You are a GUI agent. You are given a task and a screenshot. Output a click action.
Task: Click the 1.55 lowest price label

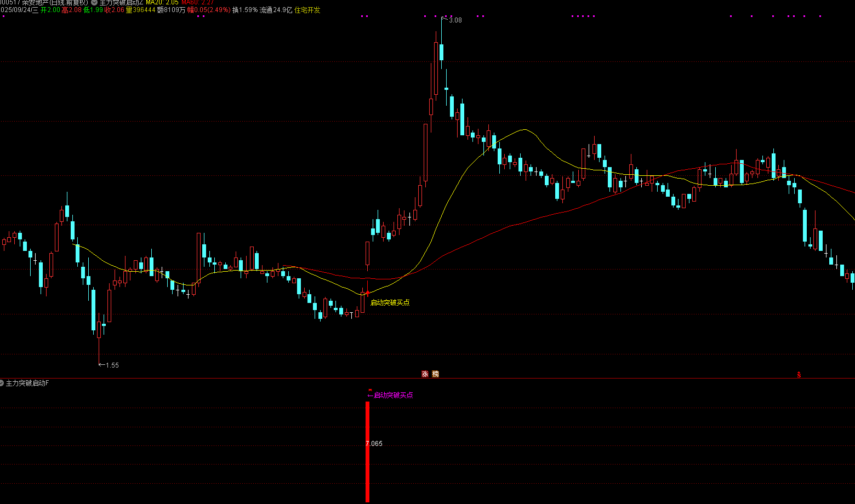112,365
